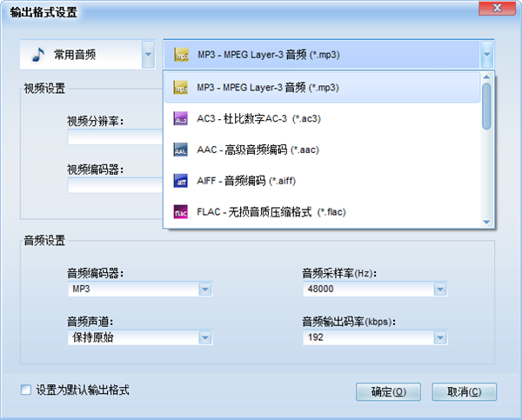Select AC3 - 杜比数字AC-3 (*.ac3) list entry
This screenshot has height=420, width=522.
tap(252, 118)
